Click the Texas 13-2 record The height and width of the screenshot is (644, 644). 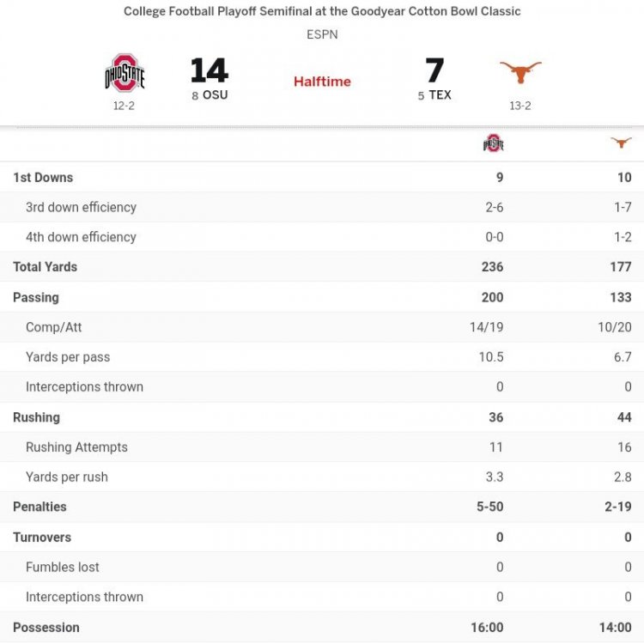tap(520, 106)
